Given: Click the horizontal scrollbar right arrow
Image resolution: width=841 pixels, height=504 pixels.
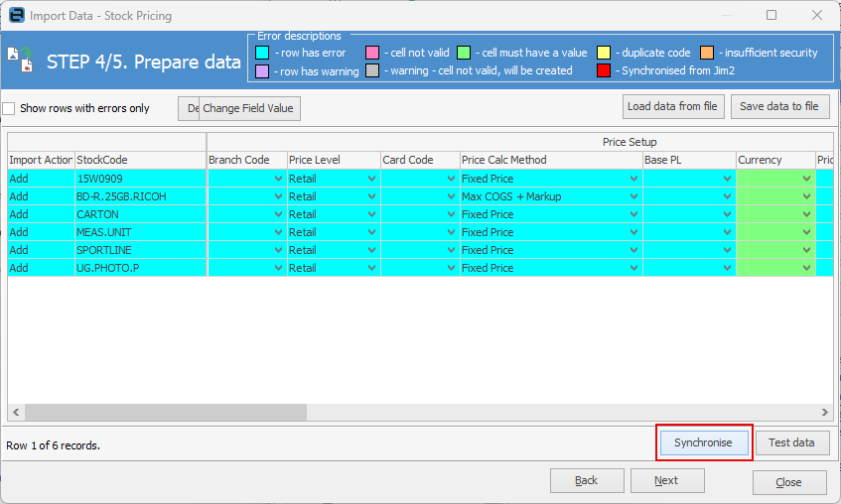Looking at the screenshot, I should [824, 412].
